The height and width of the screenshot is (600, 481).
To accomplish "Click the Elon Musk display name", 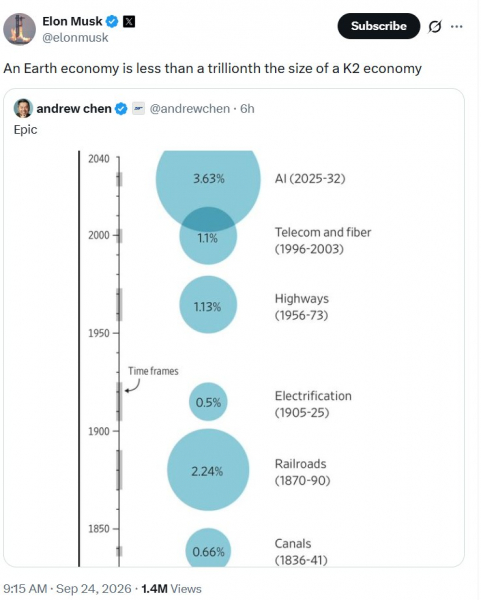I will click(x=72, y=21).
